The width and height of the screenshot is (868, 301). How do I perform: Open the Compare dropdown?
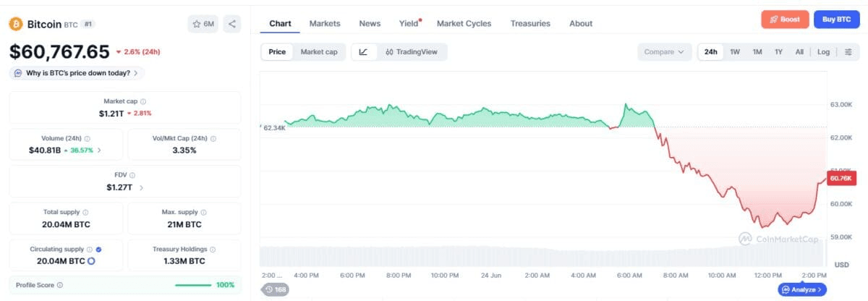click(664, 52)
